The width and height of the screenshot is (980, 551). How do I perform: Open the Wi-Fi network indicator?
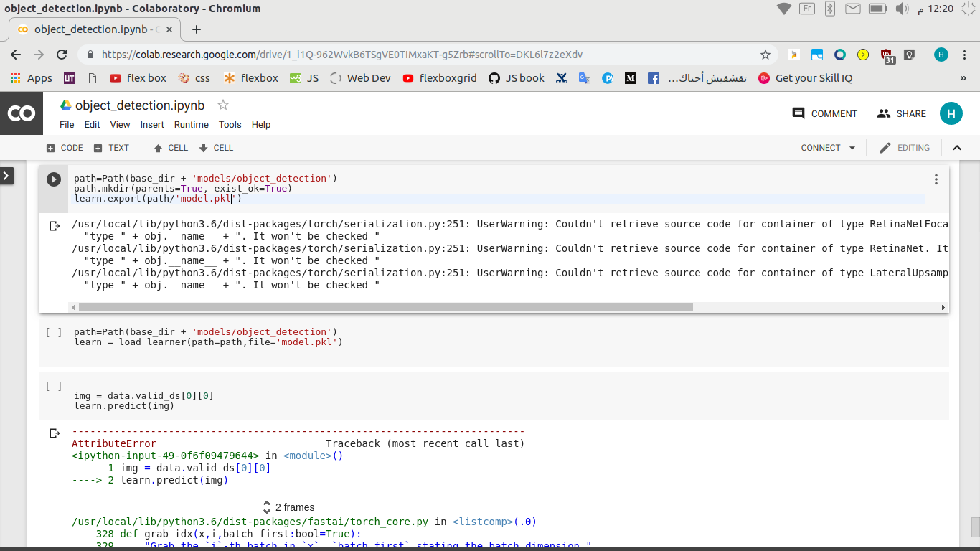tap(784, 9)
